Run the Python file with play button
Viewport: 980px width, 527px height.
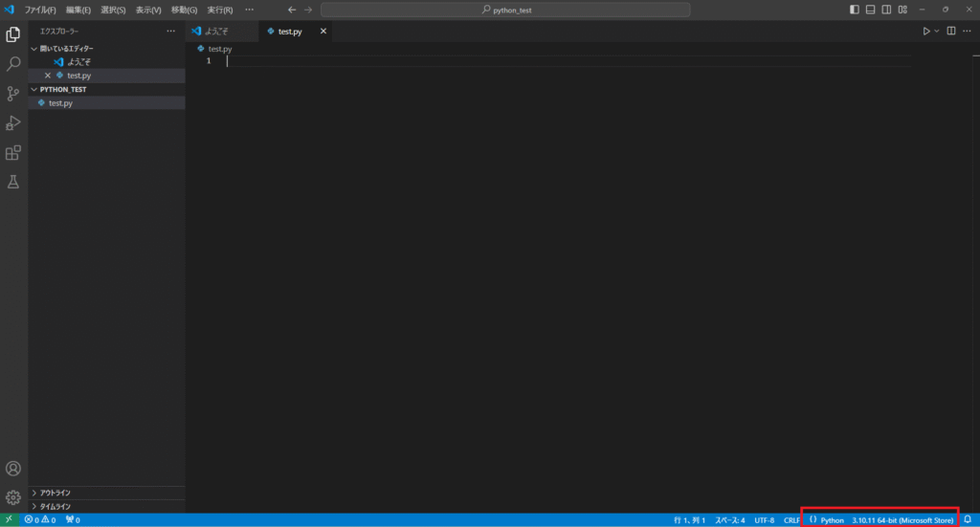point(925,32)
